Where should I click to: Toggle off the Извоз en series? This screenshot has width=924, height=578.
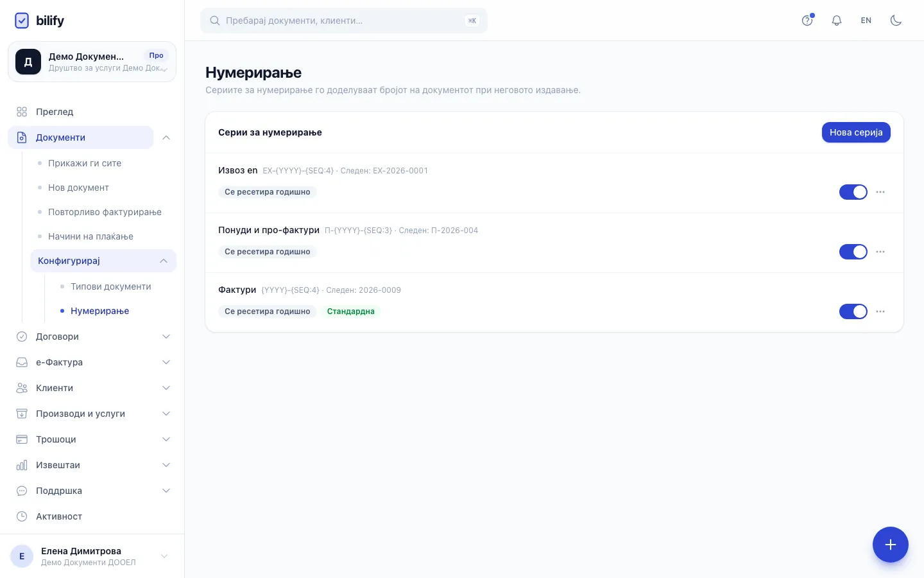(853, 192)
